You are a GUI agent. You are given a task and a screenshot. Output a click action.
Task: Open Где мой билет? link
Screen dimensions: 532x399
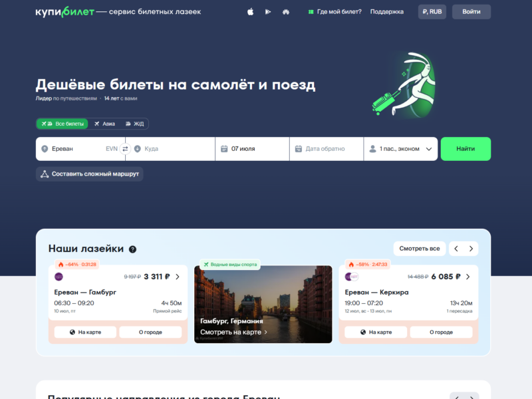click(335, 12)
